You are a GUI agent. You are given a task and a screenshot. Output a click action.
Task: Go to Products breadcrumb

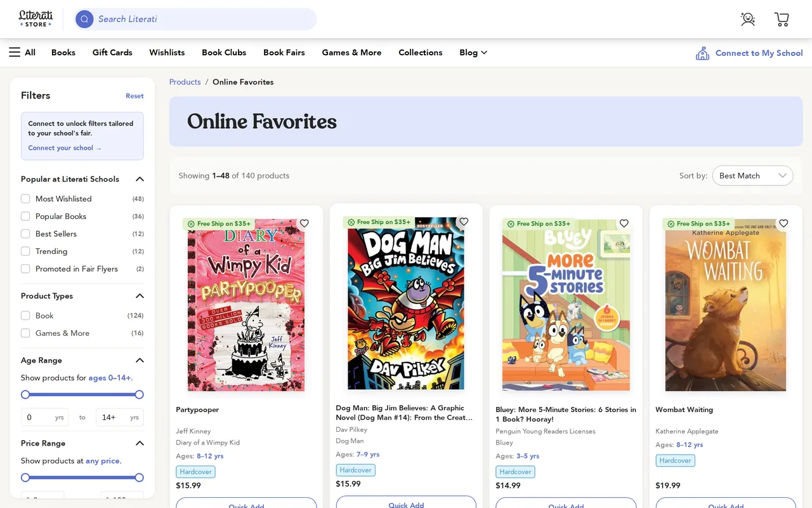tap(185, 82)
